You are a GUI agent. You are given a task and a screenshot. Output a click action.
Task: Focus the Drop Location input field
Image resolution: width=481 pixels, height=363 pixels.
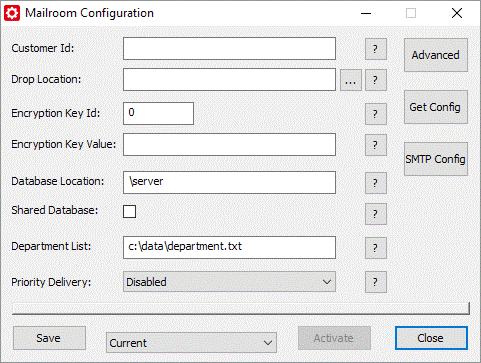click(x=229, y=80)
